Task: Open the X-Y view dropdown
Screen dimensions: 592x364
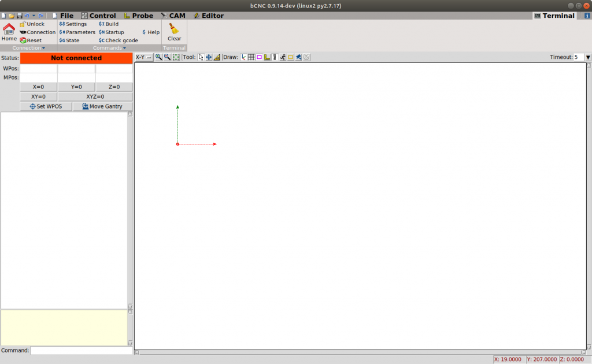Action: tap(143, 57)
